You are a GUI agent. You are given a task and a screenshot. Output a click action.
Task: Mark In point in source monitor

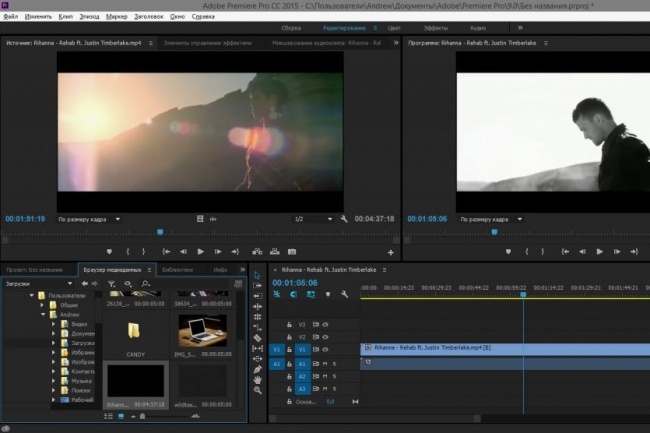point(128,252)
